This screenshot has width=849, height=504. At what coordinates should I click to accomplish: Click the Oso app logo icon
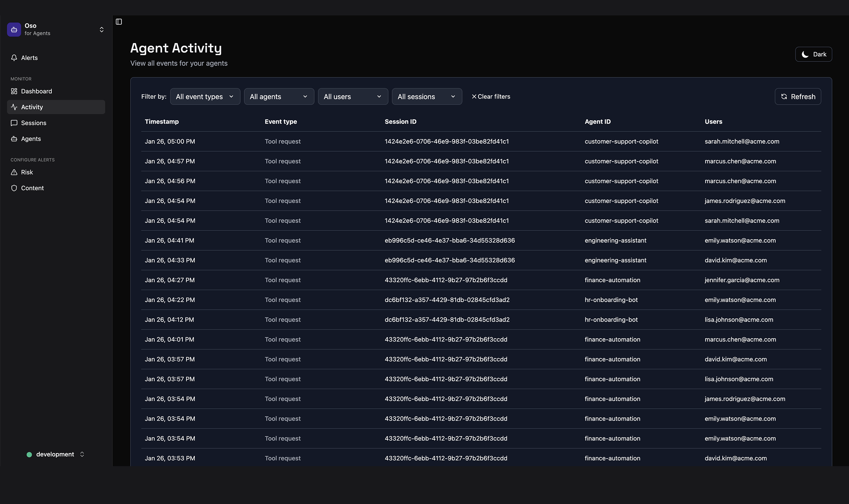[x=14, y=29]
